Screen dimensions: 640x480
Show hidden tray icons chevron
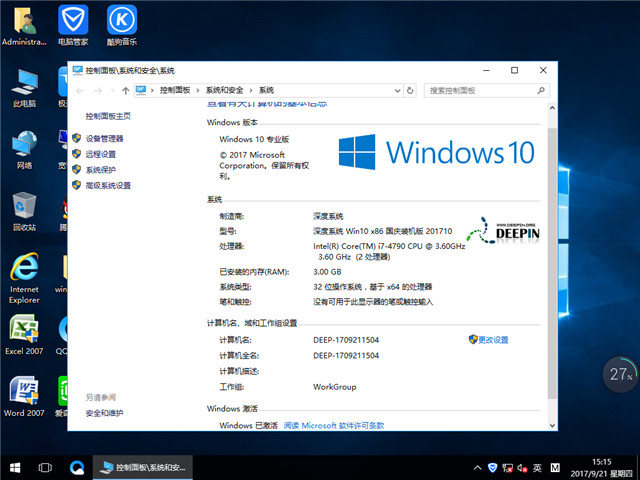(477, 468)
